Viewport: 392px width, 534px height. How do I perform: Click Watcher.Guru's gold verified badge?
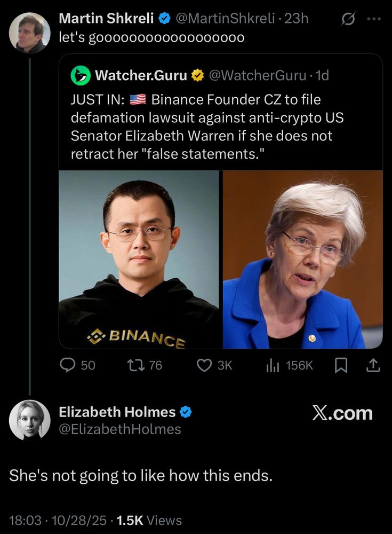click(197, 75)
